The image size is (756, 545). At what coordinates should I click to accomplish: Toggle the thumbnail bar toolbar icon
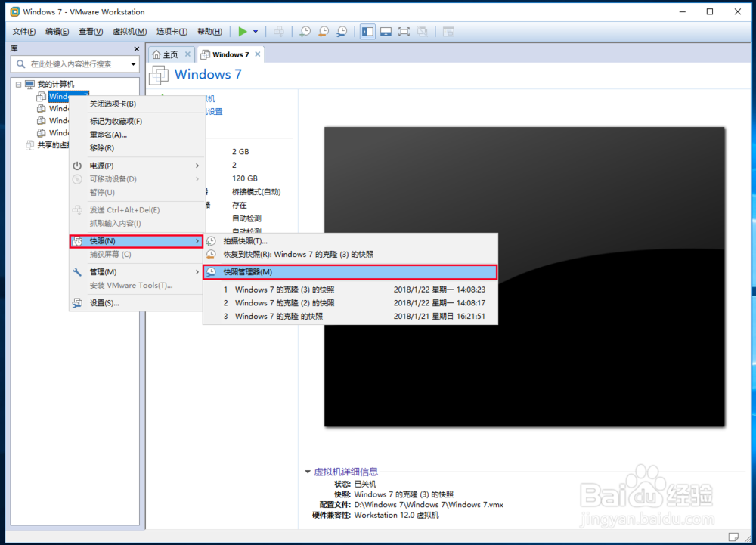tap(386, 32)
